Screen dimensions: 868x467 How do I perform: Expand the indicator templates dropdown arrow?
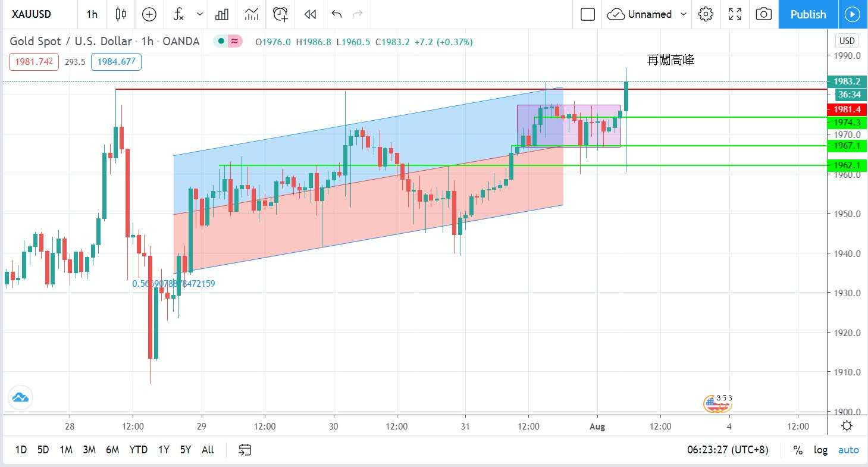[x=199, y=14]
